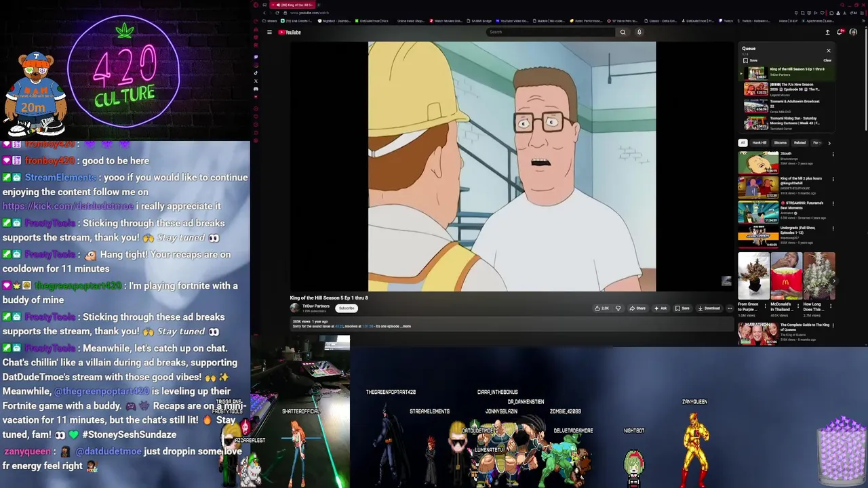Select the Sitcoms filter chip
Screen dimensions: 868x488
click(x=781, y=143)
